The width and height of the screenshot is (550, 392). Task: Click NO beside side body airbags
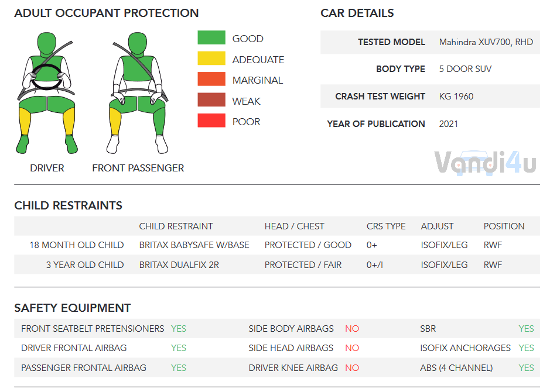pyautogui.click(x=352, y=329)
